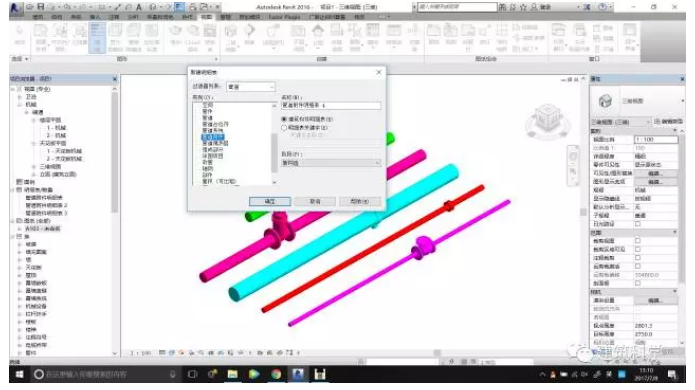Expand the 卫浴 node in project browser
Viewport: 695px width, 390px height.
click(20, 97)
